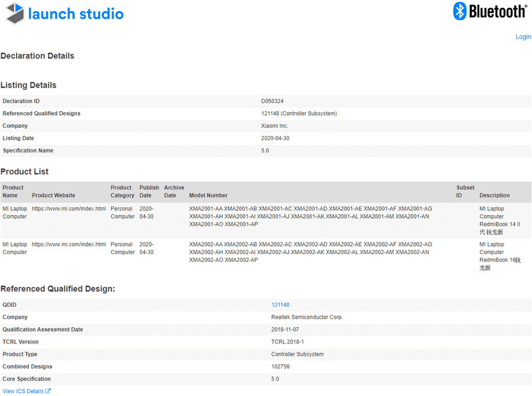Select the publish date in the XMA2002 row
Screen dimensions: 532x396
[147, 248]
